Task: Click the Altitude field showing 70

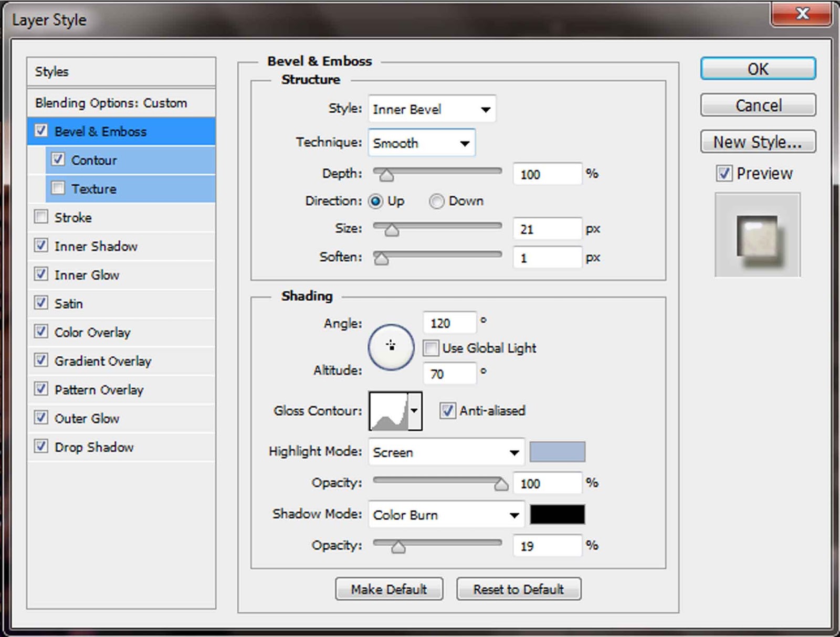Action: point(449,374)
